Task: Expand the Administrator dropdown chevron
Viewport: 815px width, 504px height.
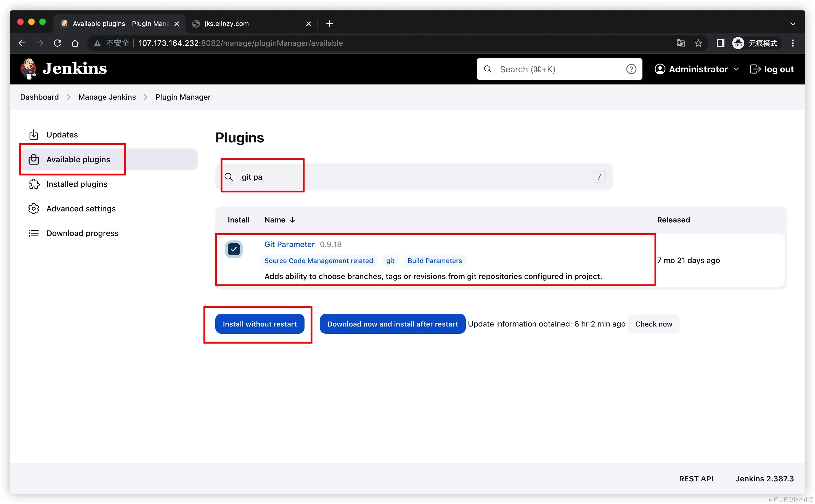Action: (x=736, y=69)
